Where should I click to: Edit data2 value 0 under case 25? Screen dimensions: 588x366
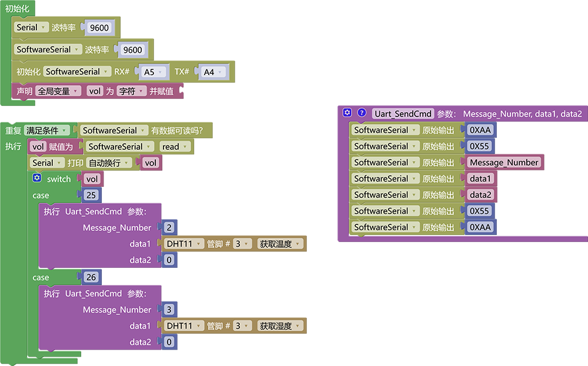pos(169,260)
